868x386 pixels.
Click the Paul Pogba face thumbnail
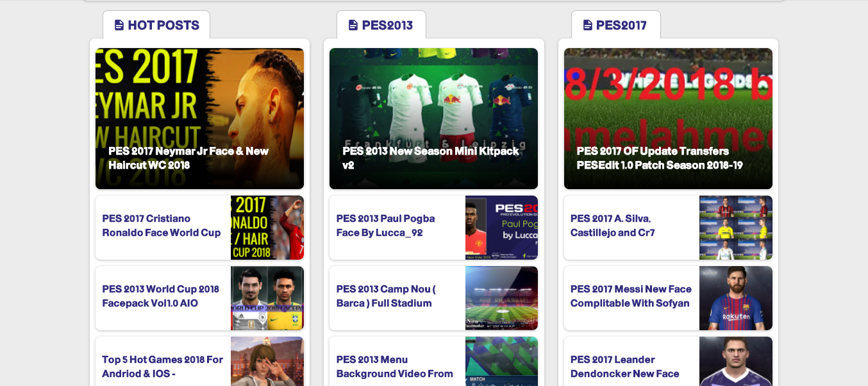click(501, 228)
